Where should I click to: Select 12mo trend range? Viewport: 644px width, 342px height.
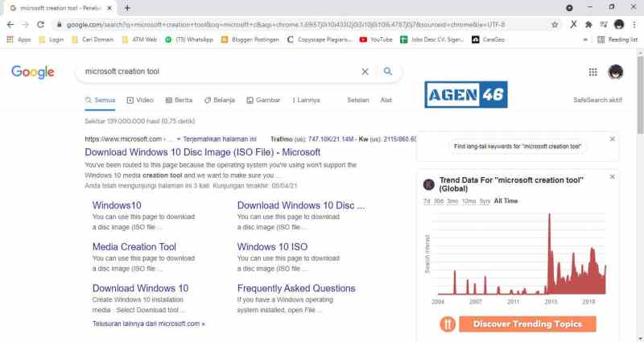click(469, 200)
